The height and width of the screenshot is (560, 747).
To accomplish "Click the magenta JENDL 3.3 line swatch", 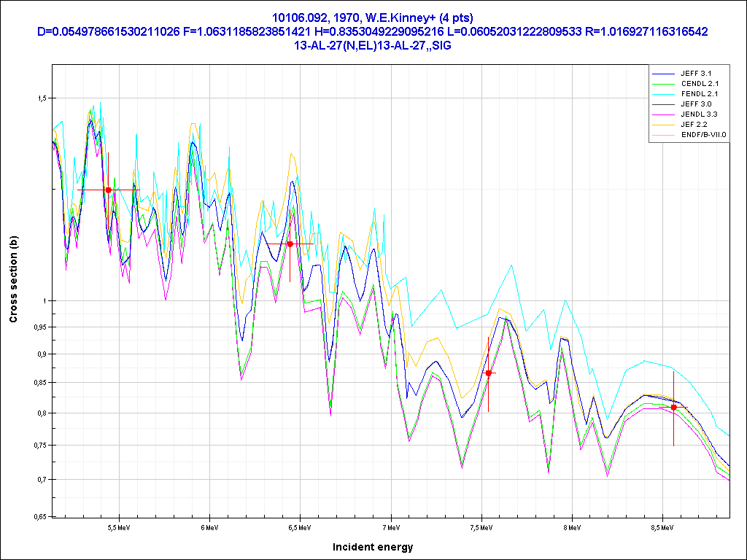I will pos(664,114).
